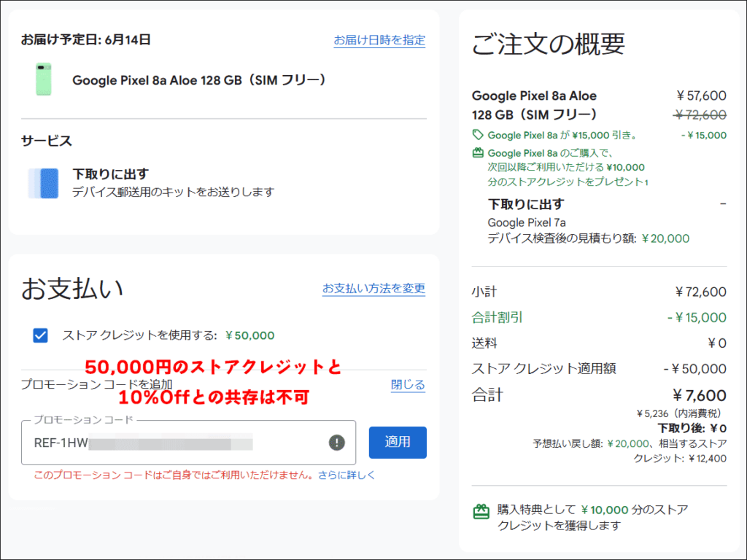The image size is (747, 560).
Task: Click the Google Pixel 7a trade-in device name
Action: [x=527, y=222]
